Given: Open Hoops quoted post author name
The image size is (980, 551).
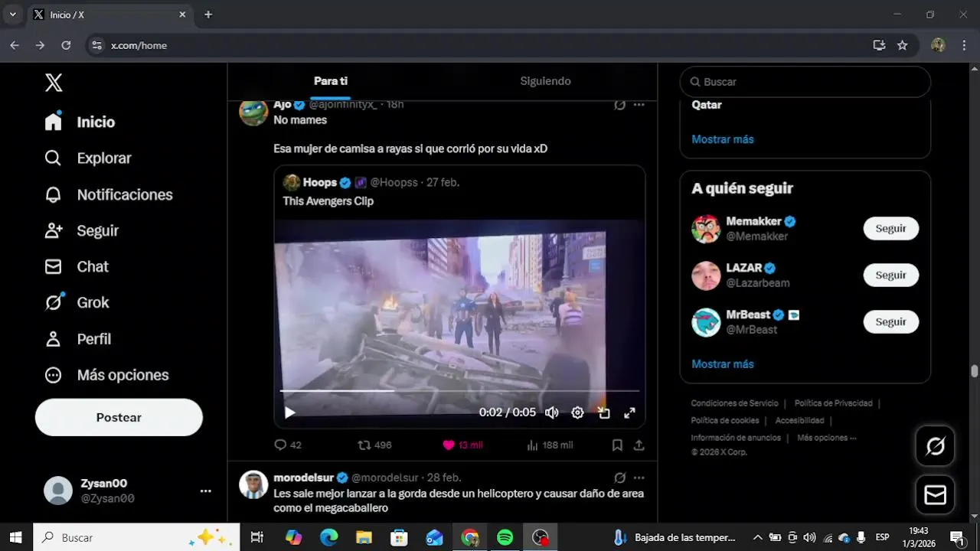Looking at the screenshot, I should (x=319, y=182).
